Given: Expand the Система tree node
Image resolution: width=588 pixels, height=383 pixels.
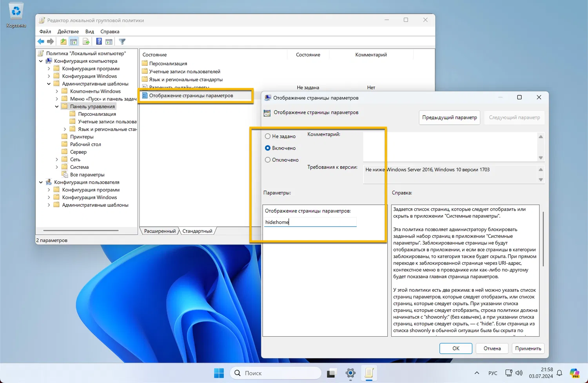Looking at the screenshot, I should point(57,167).
